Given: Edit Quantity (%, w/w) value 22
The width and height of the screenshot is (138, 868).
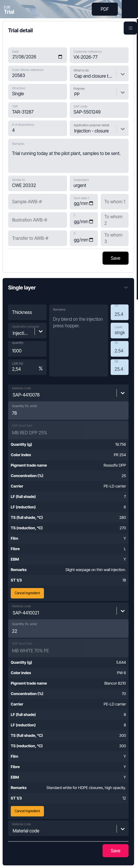Looking at the screenshot, I should click(x=69, y=628).
